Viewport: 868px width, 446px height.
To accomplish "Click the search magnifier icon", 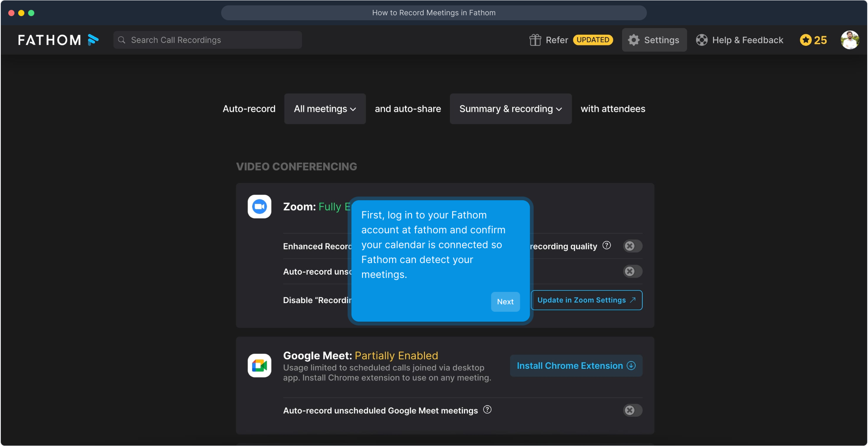I will pyautogui.click(x=122, y=40).
